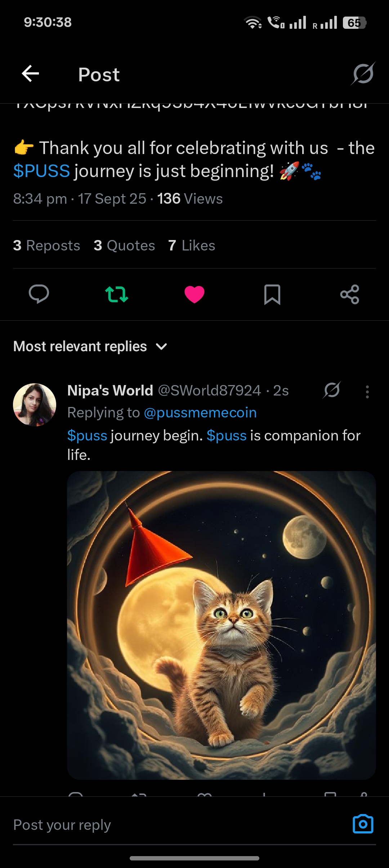Open Grok icon in the Post header
The height and width of the screenshot is (868, 389).
pyautogui.click(x=363, y=74)
